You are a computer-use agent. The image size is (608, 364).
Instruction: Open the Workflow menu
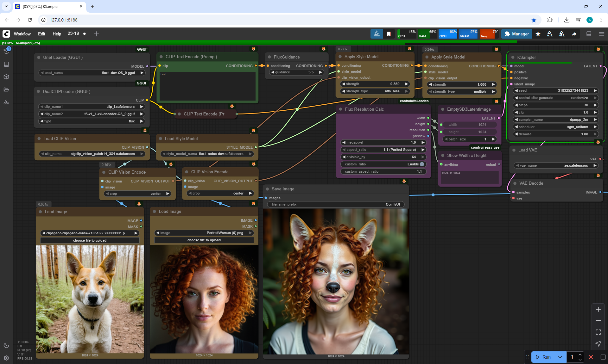point(22,34)
